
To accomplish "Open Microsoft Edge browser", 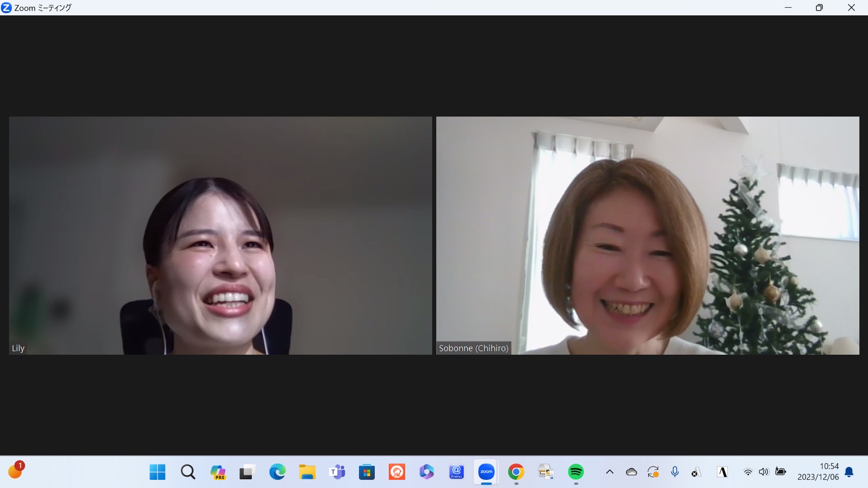I will click(277, 472).
